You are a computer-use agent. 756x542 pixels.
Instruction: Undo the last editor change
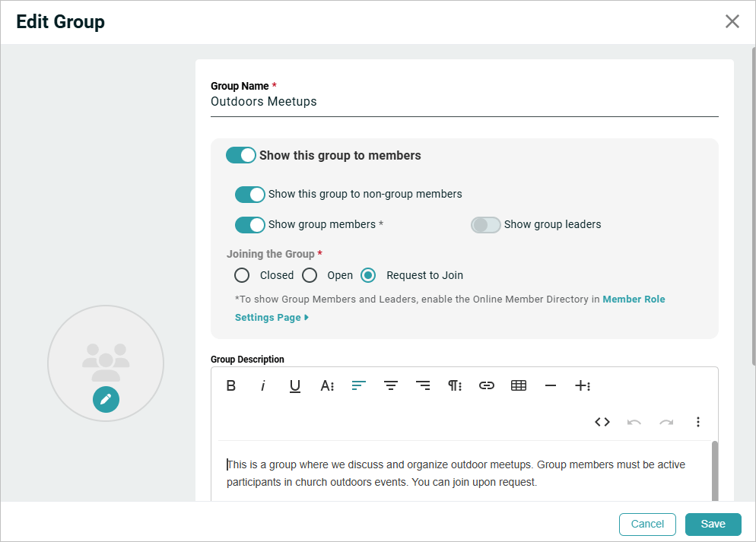[634, 422]
